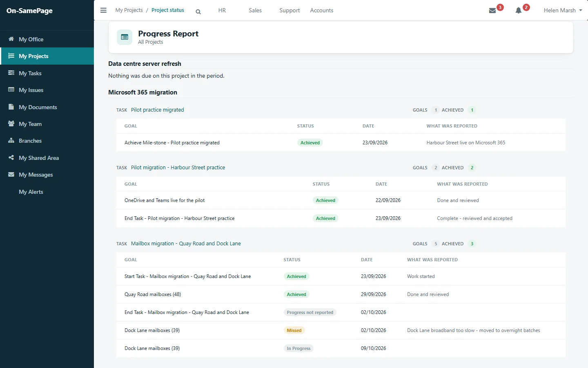Click 'OneDrive and Teams live for the pilot'
This screenshot has height=368, width=588.
(165, 200)
